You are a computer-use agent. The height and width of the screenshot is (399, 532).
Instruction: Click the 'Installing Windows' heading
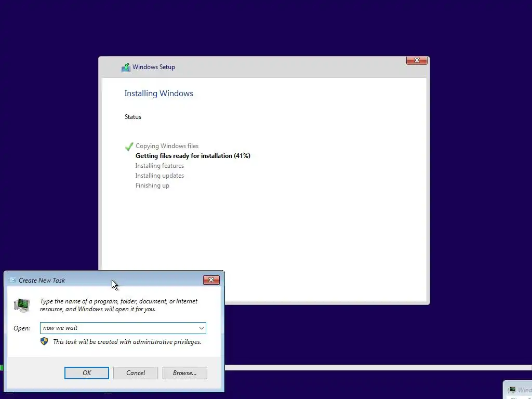158,94
